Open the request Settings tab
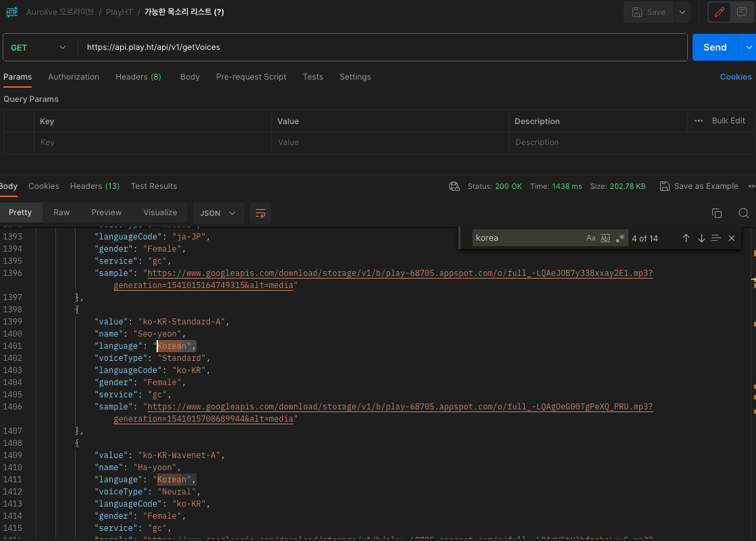The height and width of the screenshot is (541, 756). 355,77
